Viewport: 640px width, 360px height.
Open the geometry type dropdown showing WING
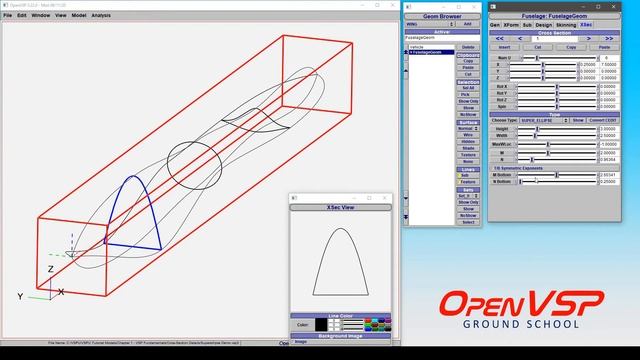(429, 24)
